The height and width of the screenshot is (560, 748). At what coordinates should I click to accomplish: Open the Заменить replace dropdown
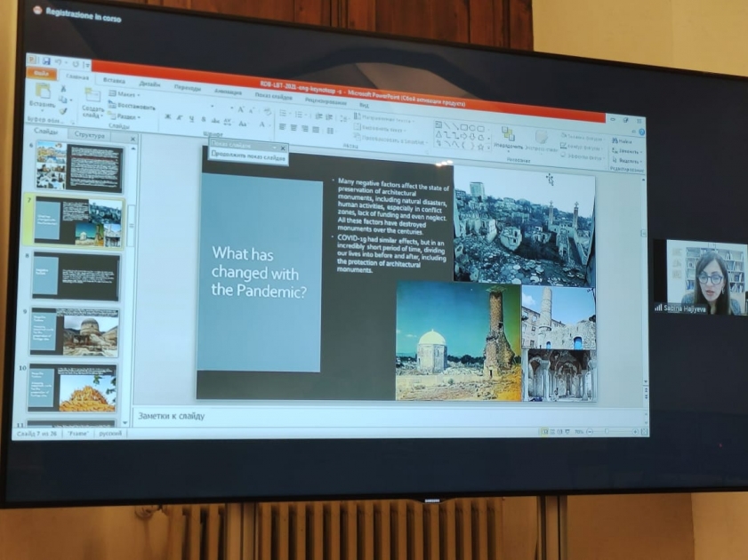[x=627, y=152]
